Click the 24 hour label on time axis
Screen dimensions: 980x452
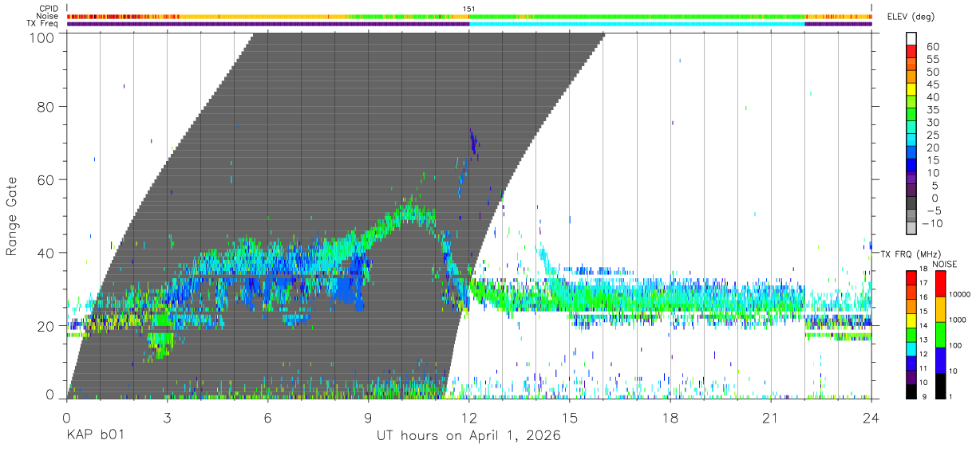871,419
